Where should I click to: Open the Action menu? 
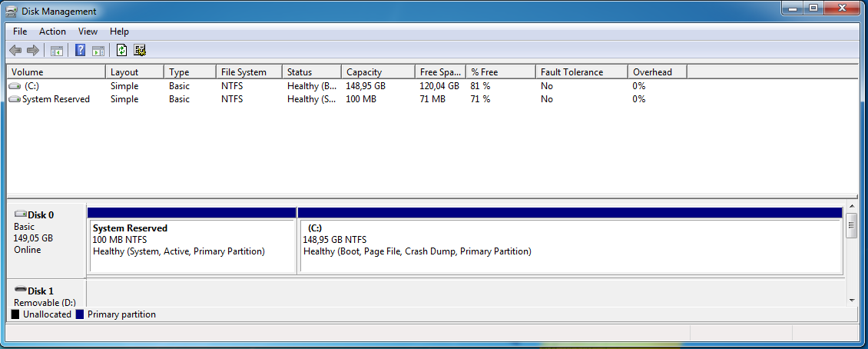pos(52,32)
